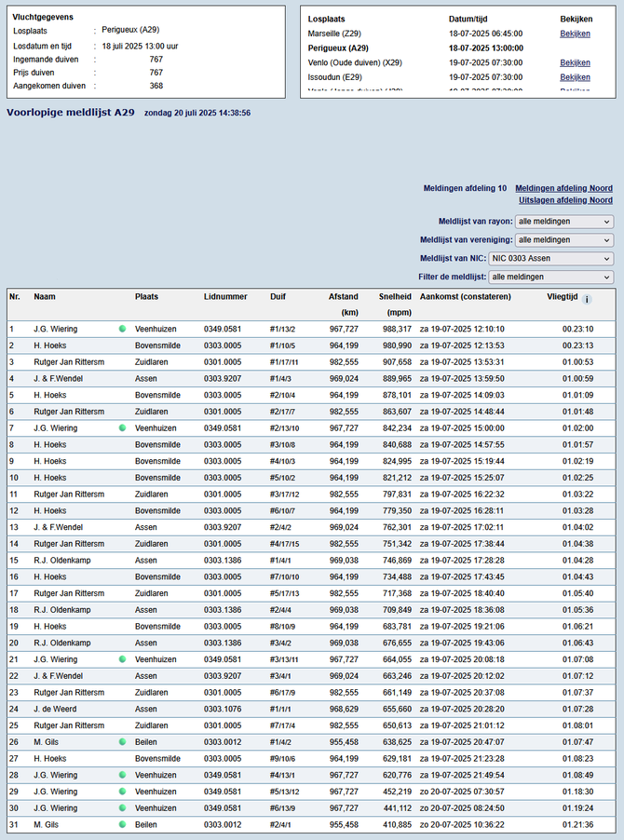Click Marseille (Z29) date 18-07-2025 06:45:00
The width and height of the screenshot is (624, 840).
[x=486, y=34]
